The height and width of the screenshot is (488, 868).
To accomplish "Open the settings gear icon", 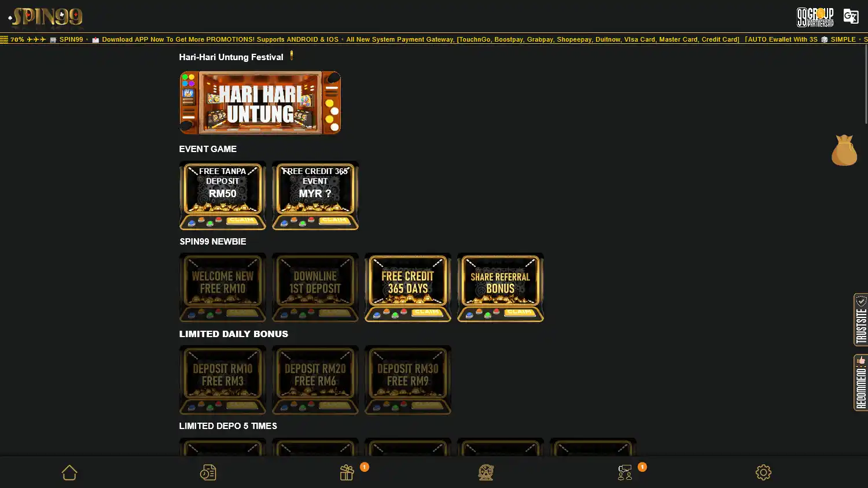I will click(763, 472).
